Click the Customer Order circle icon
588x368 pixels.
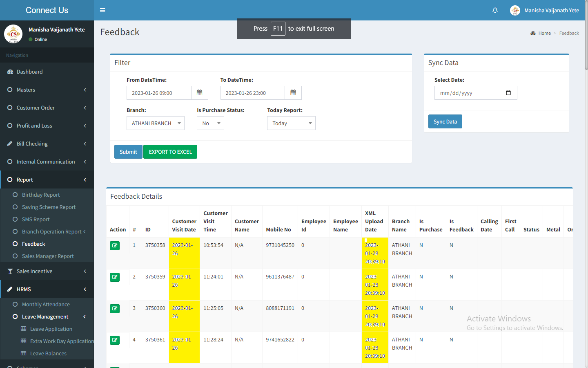click(x=10, y=108)
